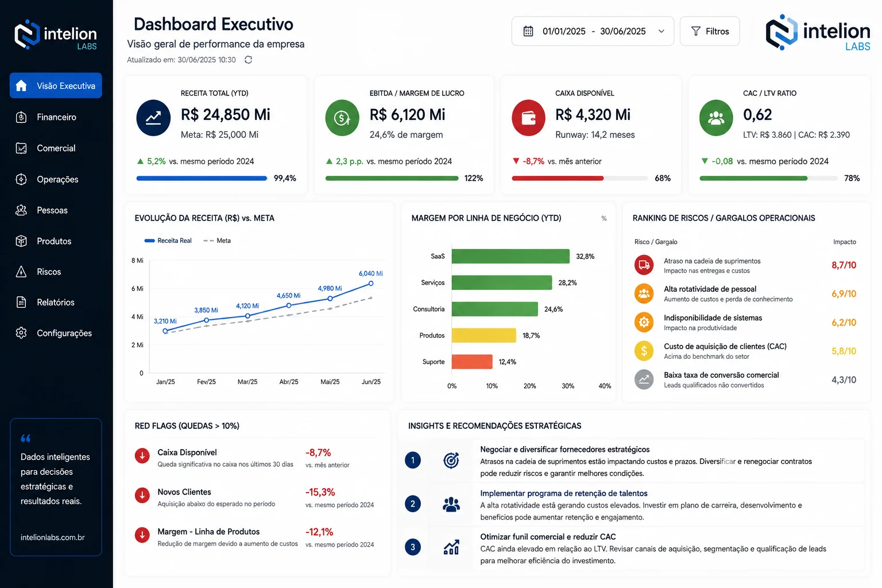Click the Consultoria margin bar
882x588 pixels.
494,309
